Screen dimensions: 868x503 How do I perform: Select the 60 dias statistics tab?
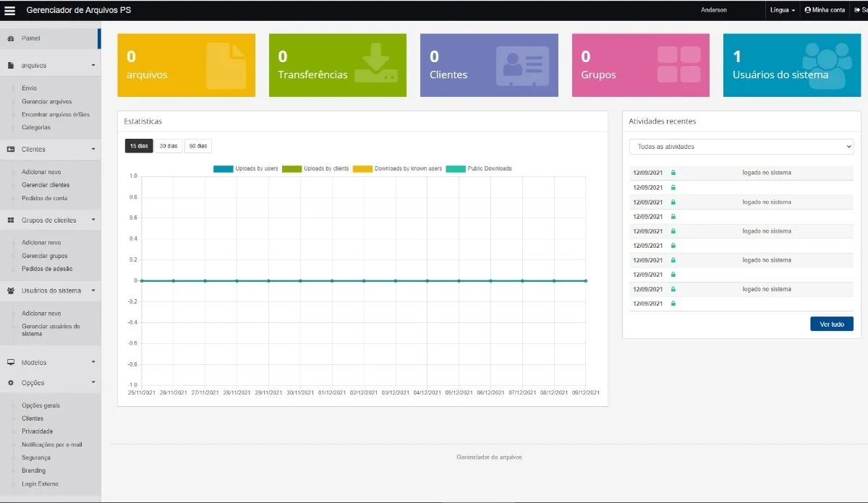click(198, 146)
